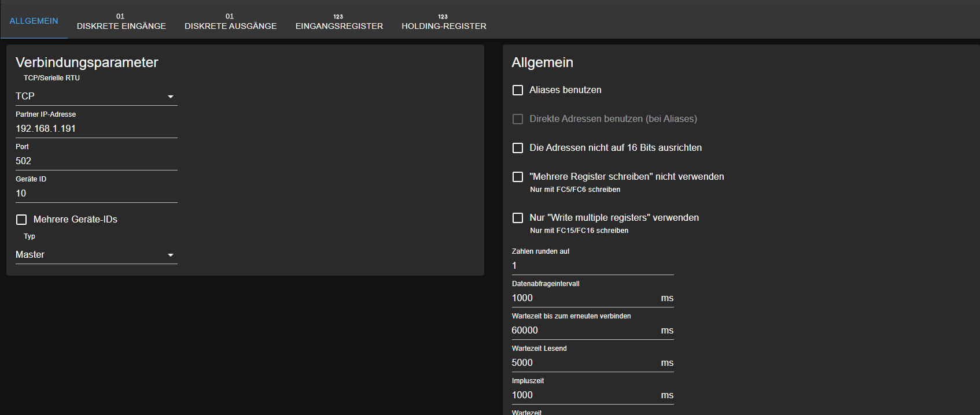
Task: Check Nur "Write multiple registers" verwenden
Action: point(518,218)
